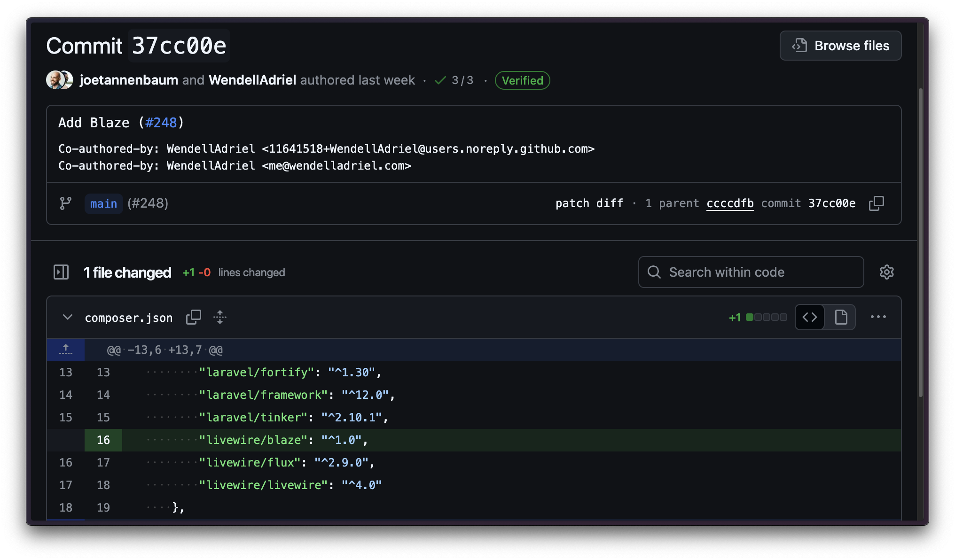Screen dimensions: 955x560
Task: Click the hunk header @@ -13,6 +13,7 @@
Action: pos(165,350)
